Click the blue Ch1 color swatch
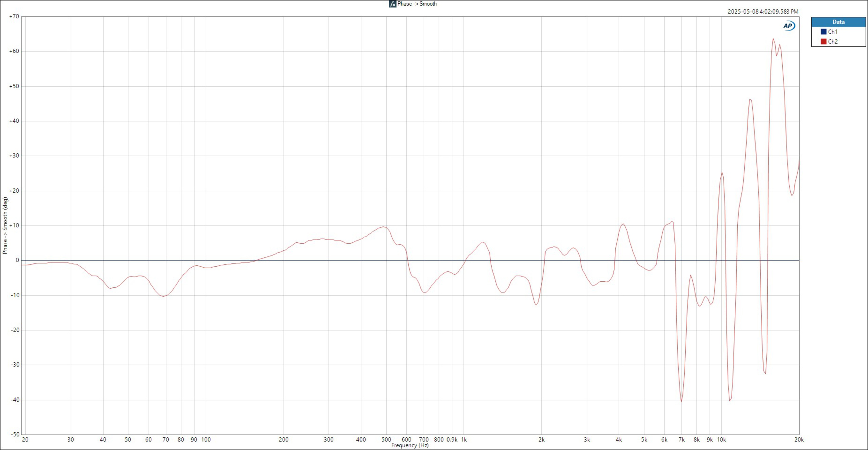Image resolution: width=868 pixels, height=450 pixels. click(x=823, y=32)
